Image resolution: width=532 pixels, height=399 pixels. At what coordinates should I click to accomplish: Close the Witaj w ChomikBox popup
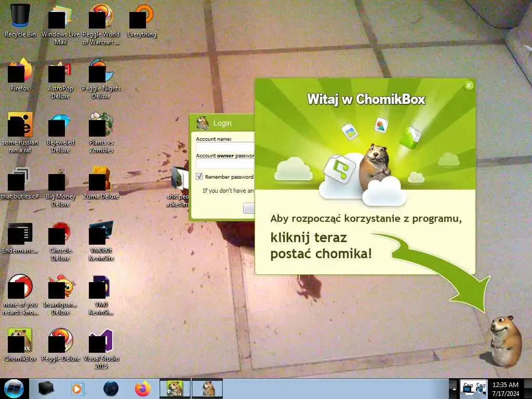469,86
